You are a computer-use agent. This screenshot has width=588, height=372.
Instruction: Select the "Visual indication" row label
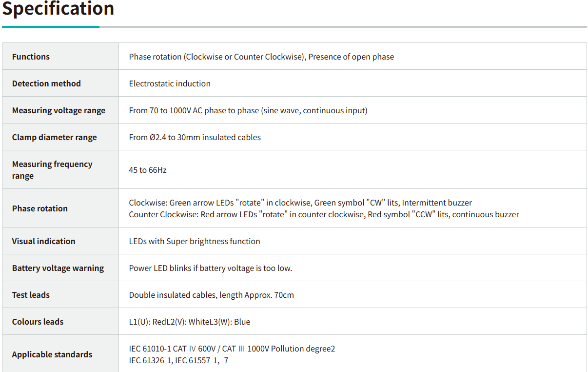pos(43,241)
